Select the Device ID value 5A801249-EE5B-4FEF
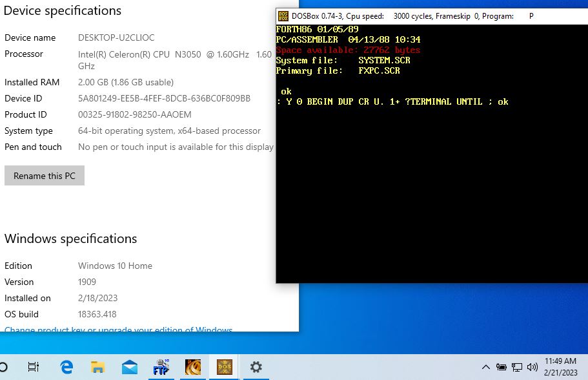The height and width of the screenshot is (380, 588). click(x=164, y=99)
